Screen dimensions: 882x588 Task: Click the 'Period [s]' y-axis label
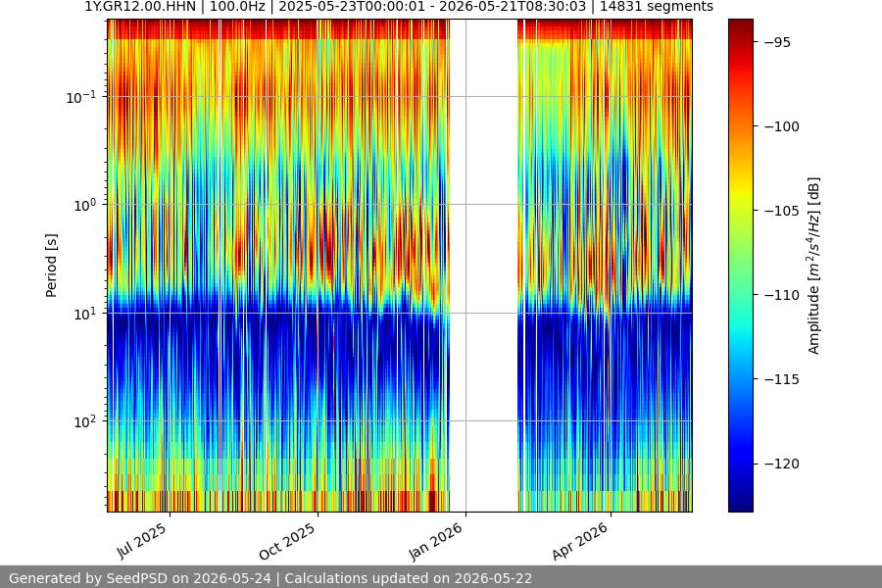[x=51, y=266]
